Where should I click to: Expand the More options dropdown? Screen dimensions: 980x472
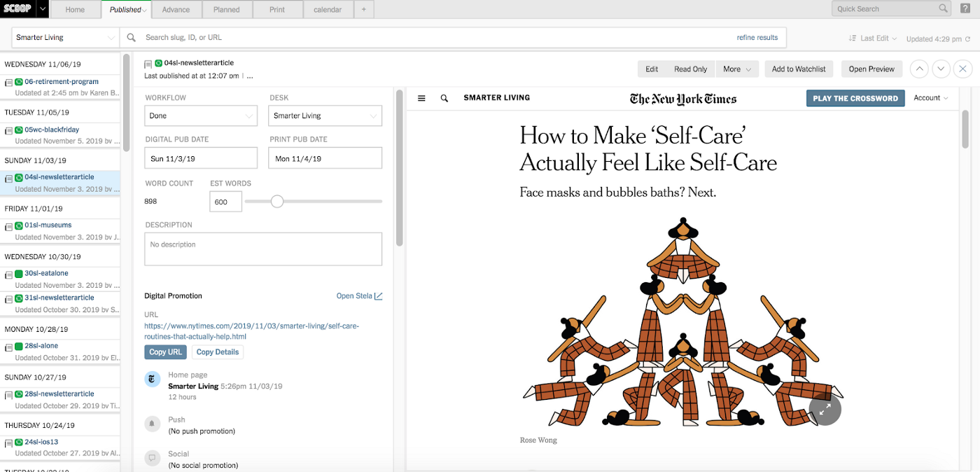pyautogui.click(x=737, y=69)
